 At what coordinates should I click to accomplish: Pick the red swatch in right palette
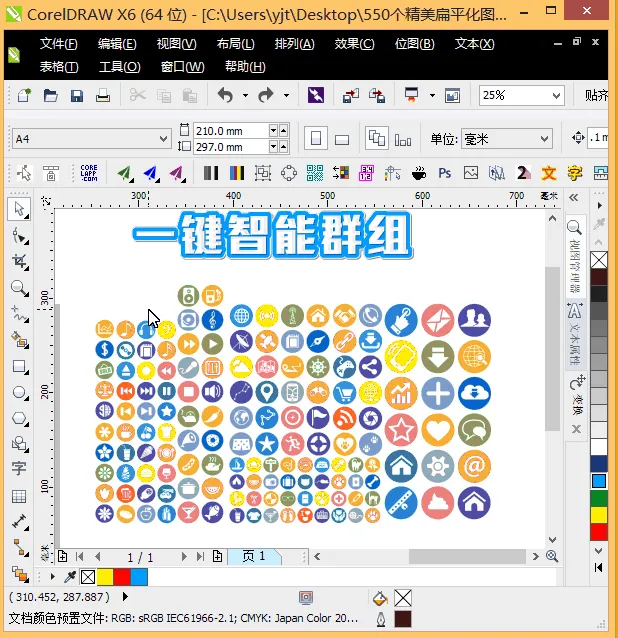tap(599, 532)
